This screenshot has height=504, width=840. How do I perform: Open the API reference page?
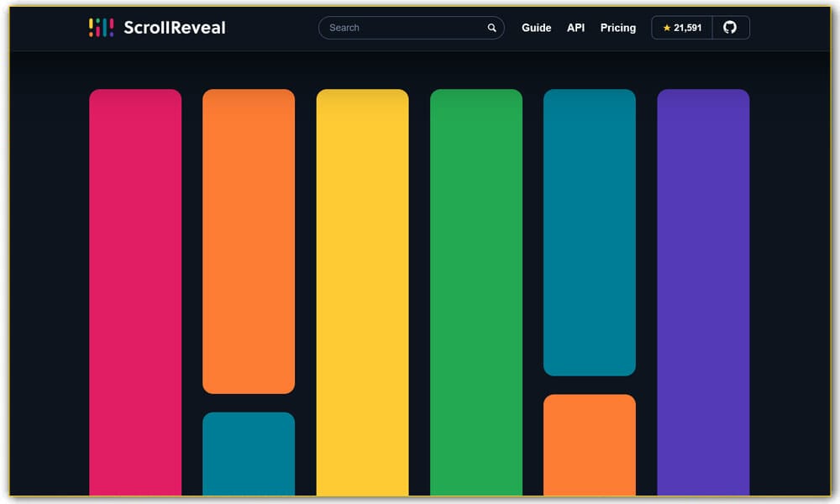tap(575, 28)
